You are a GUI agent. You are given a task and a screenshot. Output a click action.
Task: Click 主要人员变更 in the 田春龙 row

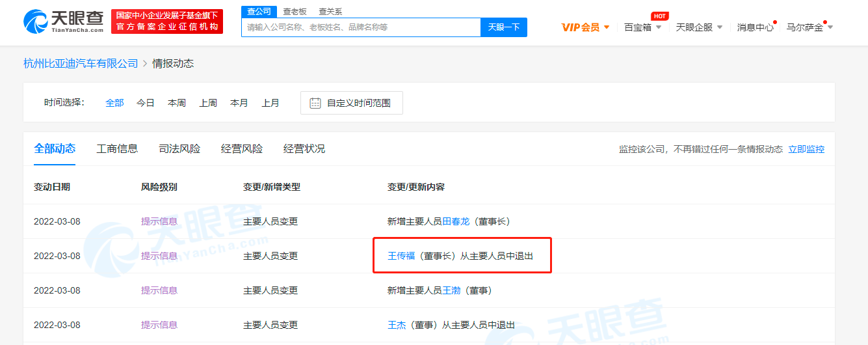point(270,221)
